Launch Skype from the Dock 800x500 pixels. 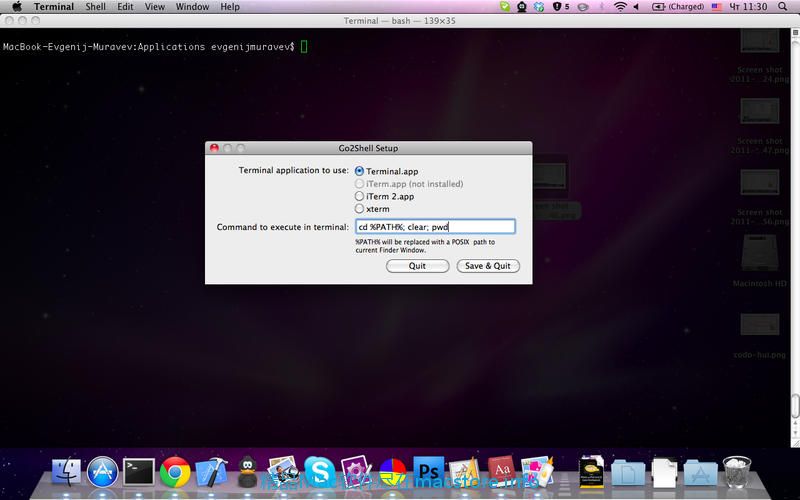[x=320, y=471]
